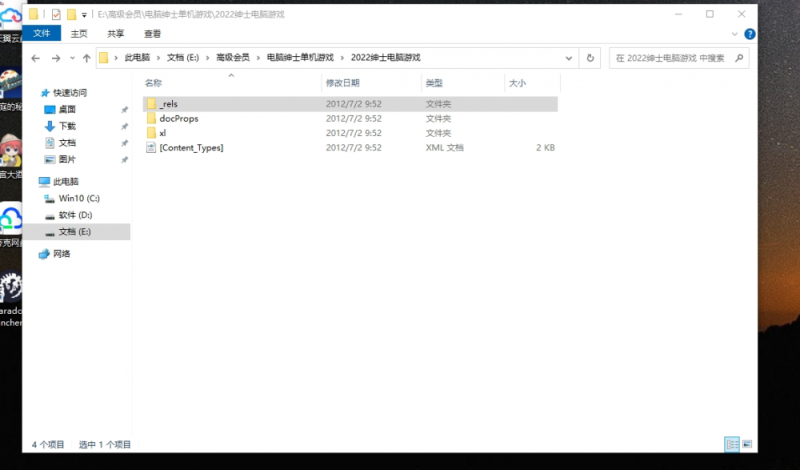Open the Win10 (C:) drive
Image resolution: width=800 pixels, height=470 pixels.
[79, 199]
